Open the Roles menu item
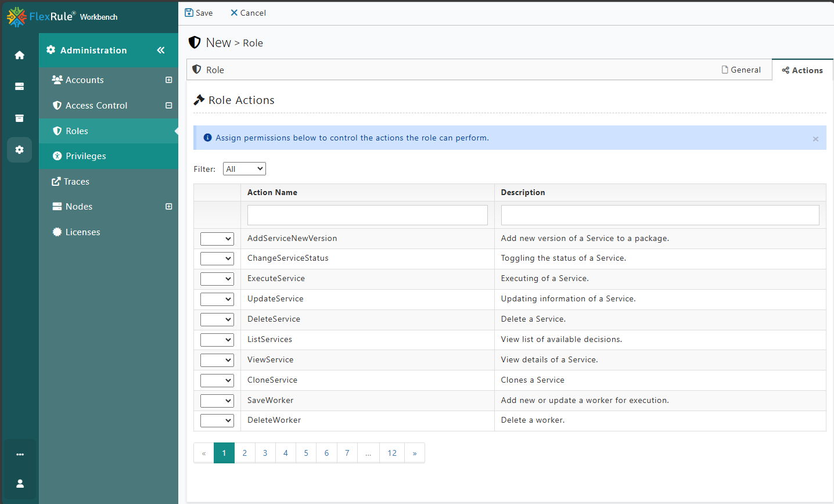834x504 pixels. point(109,131)
